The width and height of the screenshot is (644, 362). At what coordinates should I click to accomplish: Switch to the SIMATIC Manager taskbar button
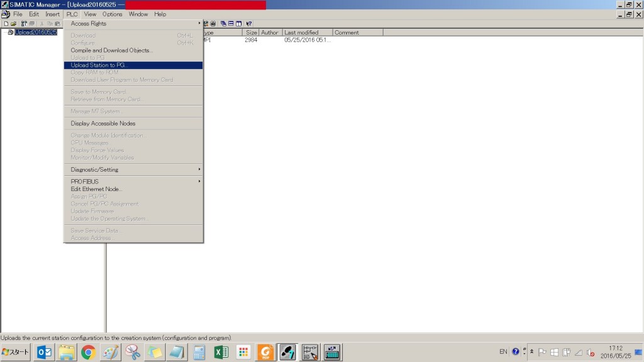287,352
